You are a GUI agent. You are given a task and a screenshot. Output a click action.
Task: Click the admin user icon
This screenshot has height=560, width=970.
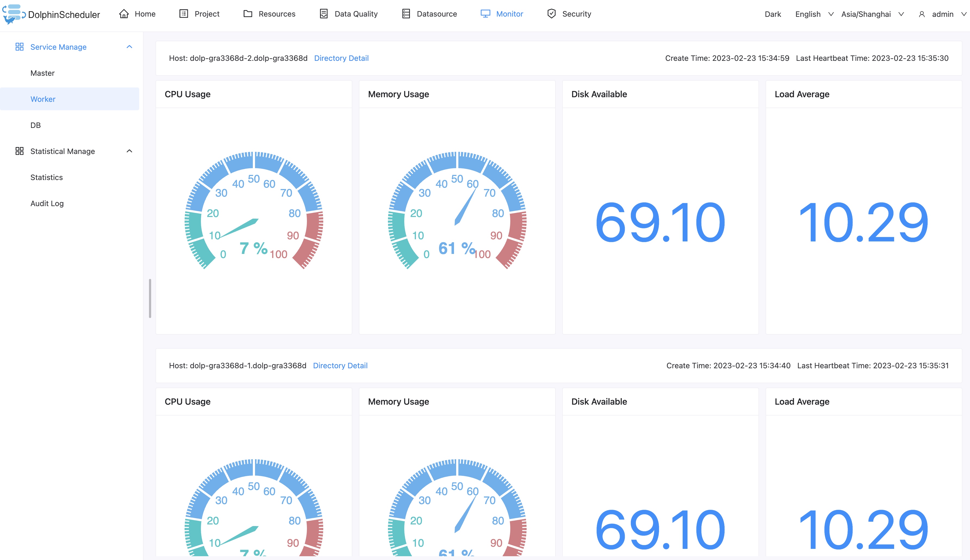[922, 14]
